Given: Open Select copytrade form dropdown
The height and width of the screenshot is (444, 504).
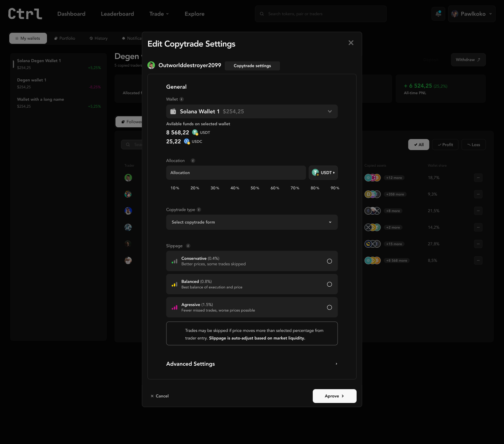Looking at the screenshot, I should click(252, 222).
